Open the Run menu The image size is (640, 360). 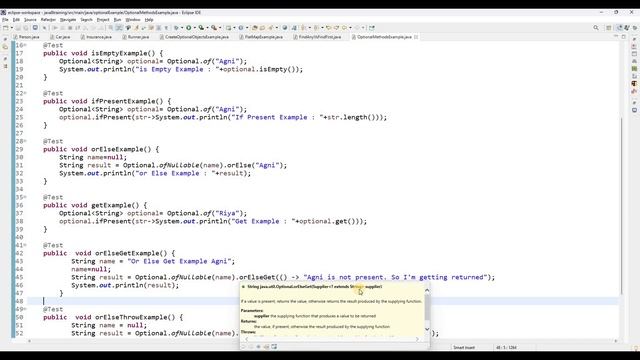[118, 20]
